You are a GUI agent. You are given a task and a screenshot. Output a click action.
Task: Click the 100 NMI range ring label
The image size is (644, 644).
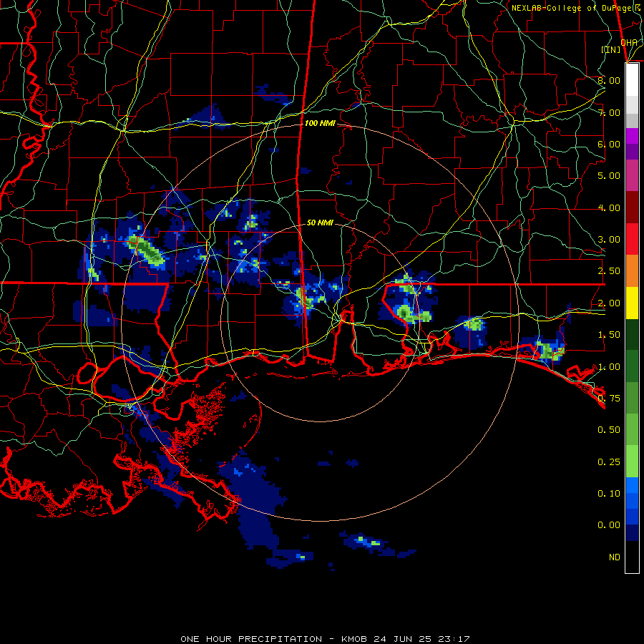(x=320, y=123)
